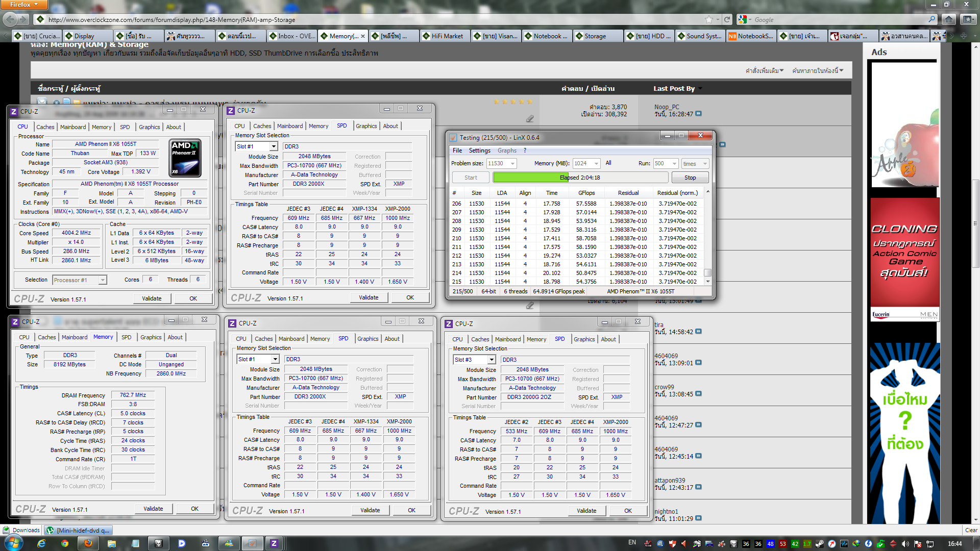Open a new tab with the plus icon
This screenshot has width=980, height=551.
point(964,36)
